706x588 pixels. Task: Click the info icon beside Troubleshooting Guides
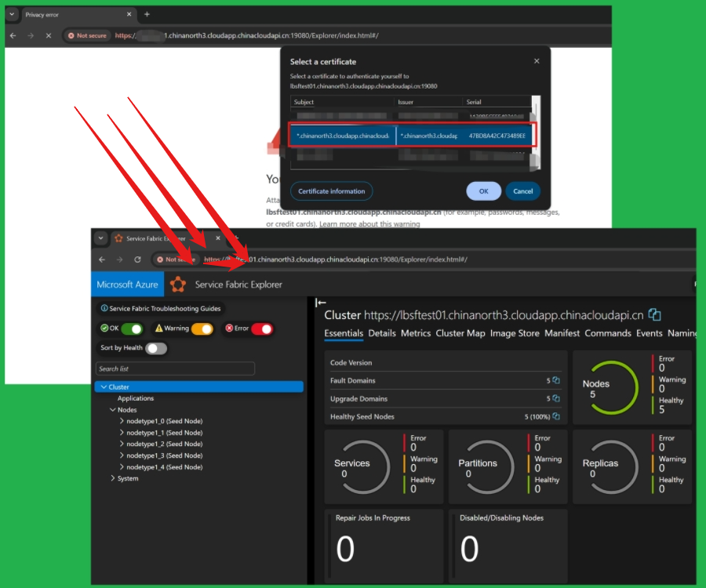[x=104, y=309]
